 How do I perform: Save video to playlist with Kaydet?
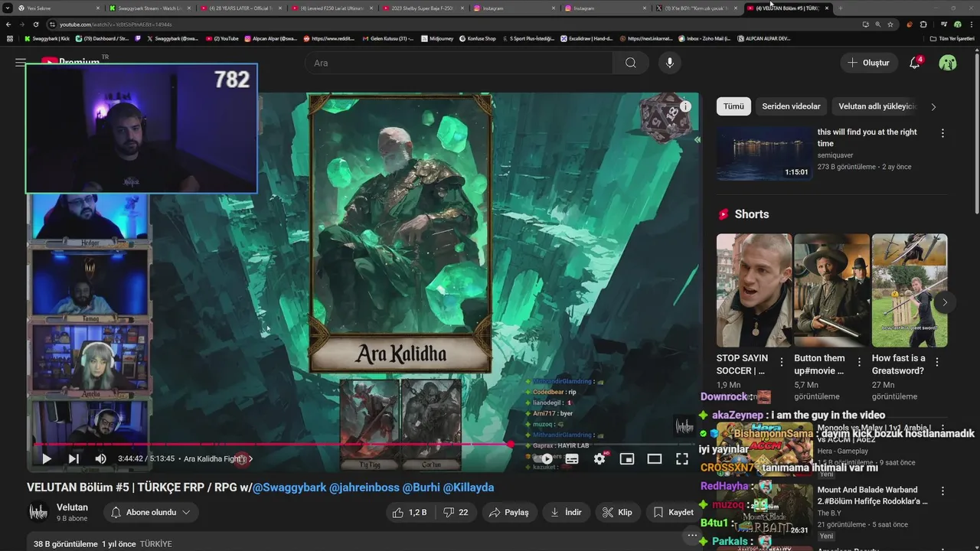673,512
